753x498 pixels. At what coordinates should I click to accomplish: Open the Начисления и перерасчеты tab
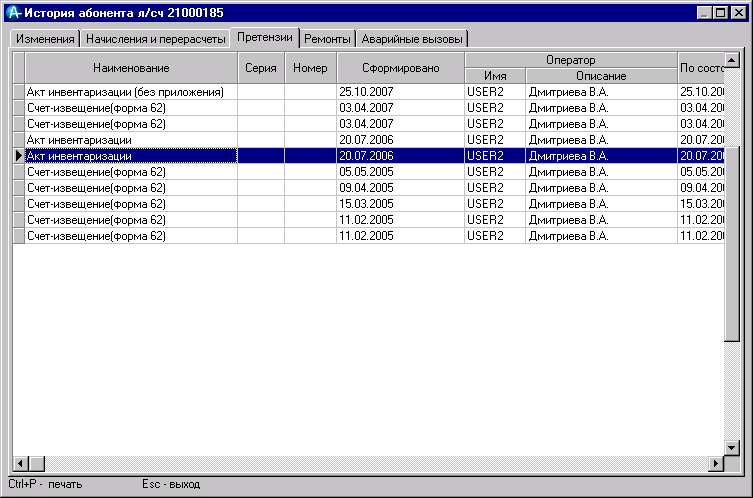tap(155, 39)
